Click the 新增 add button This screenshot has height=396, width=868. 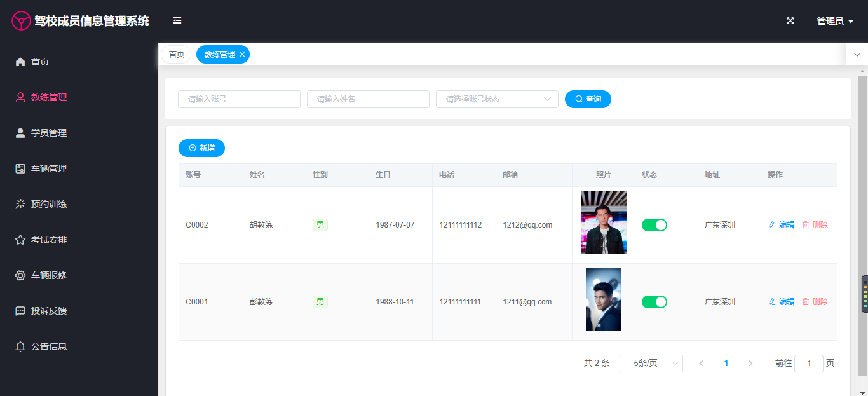pos(201,148)
